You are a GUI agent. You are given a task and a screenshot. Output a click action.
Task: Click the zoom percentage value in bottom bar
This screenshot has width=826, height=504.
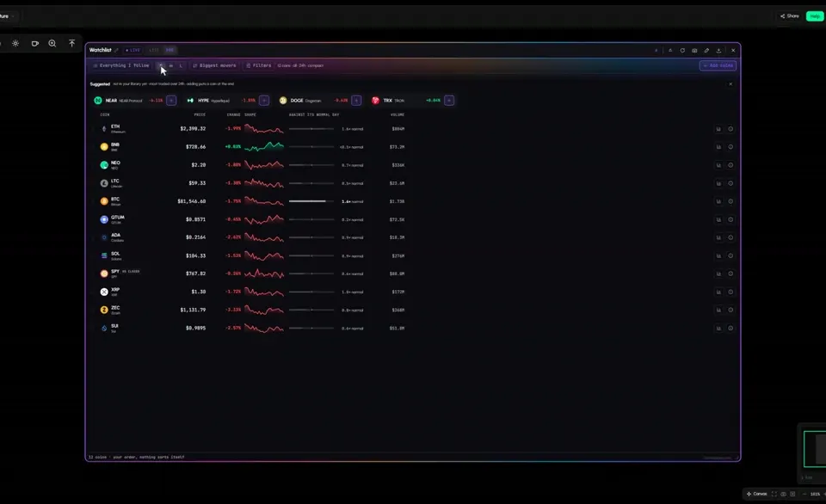(x=815, y=494)
